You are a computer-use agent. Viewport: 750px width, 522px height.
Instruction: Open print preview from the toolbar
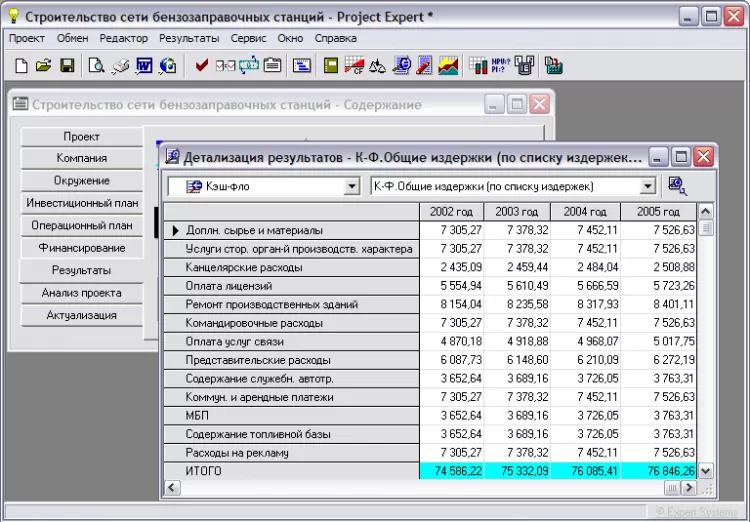click(x=96, y=66)
